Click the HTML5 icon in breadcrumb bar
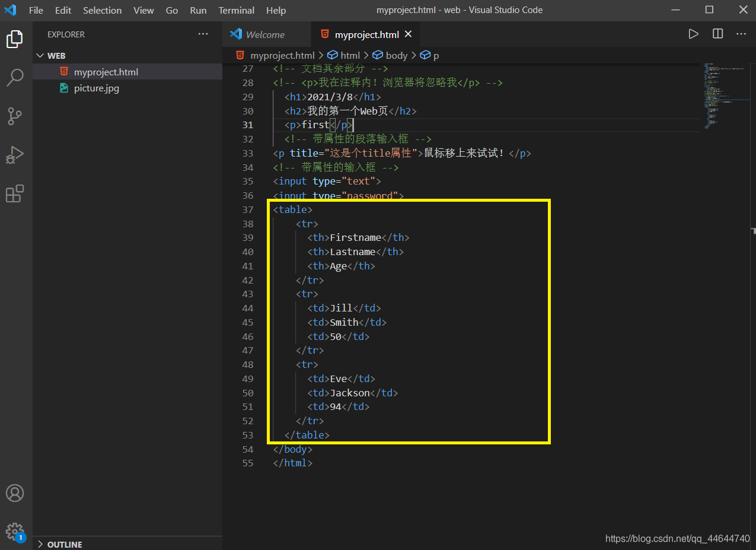The width and height of the screenshot is (756, 550). 240,55
